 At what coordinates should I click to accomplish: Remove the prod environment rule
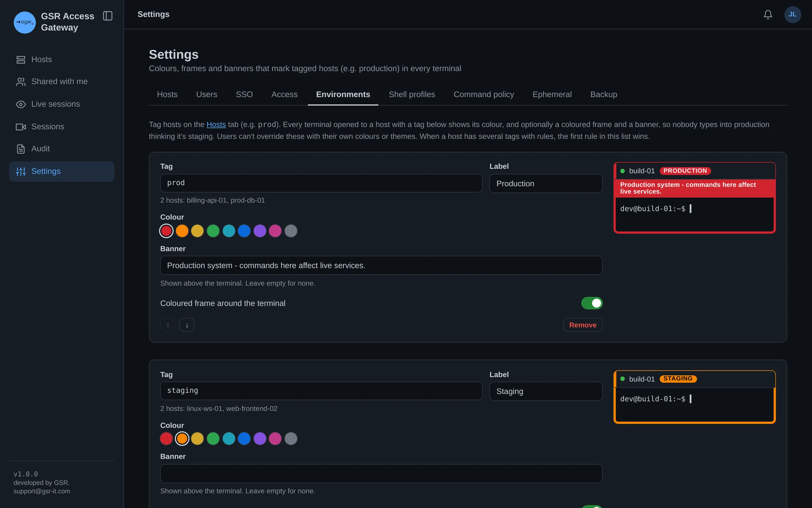[x=583, y=325]
